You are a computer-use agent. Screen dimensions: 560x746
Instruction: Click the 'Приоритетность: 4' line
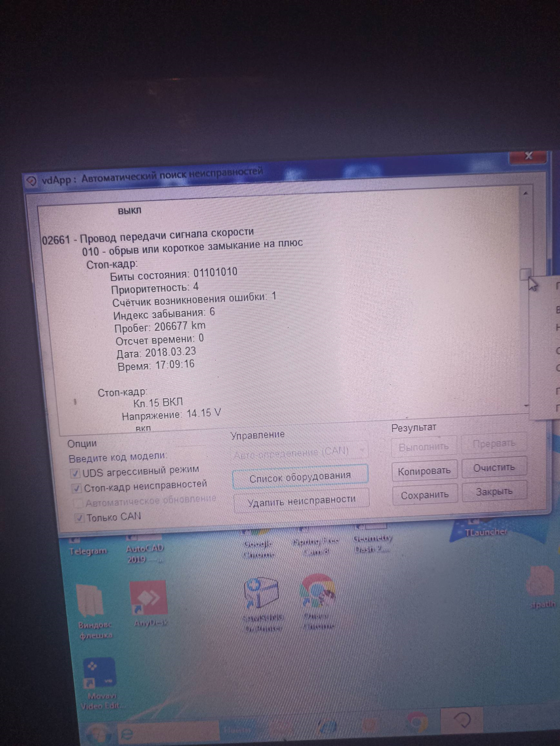coord(155,289)
